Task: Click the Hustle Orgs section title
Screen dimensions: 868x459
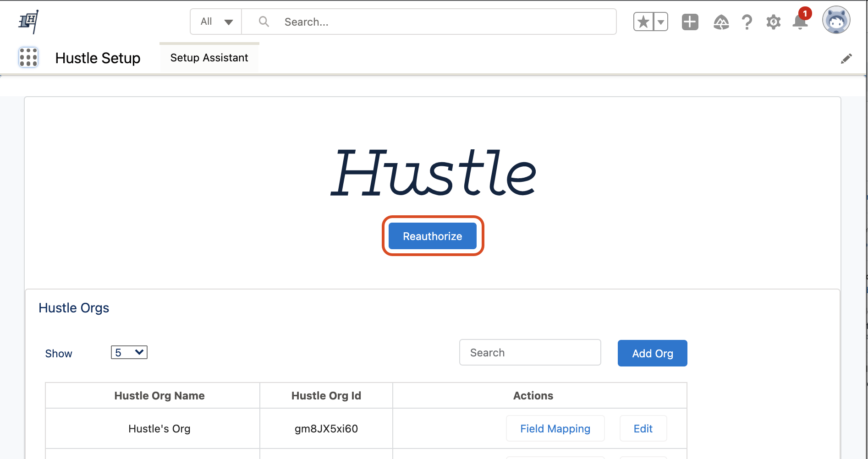Action: click(x=74, y=308)
